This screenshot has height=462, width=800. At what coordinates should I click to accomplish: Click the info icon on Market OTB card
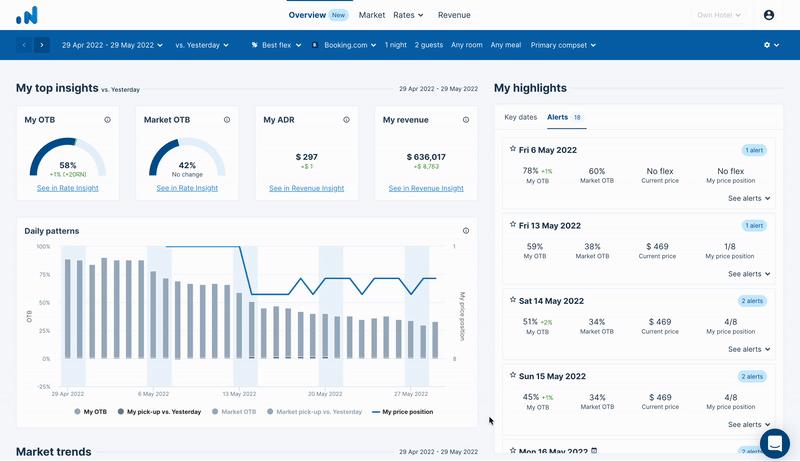pyautogui.click(x=227, y=120)
